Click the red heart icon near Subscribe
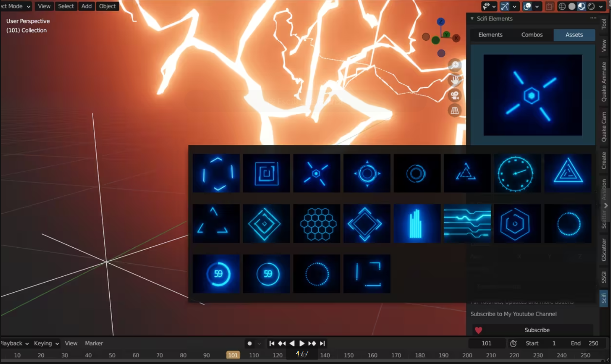This screenshot has height=364, width=611. 478,330
